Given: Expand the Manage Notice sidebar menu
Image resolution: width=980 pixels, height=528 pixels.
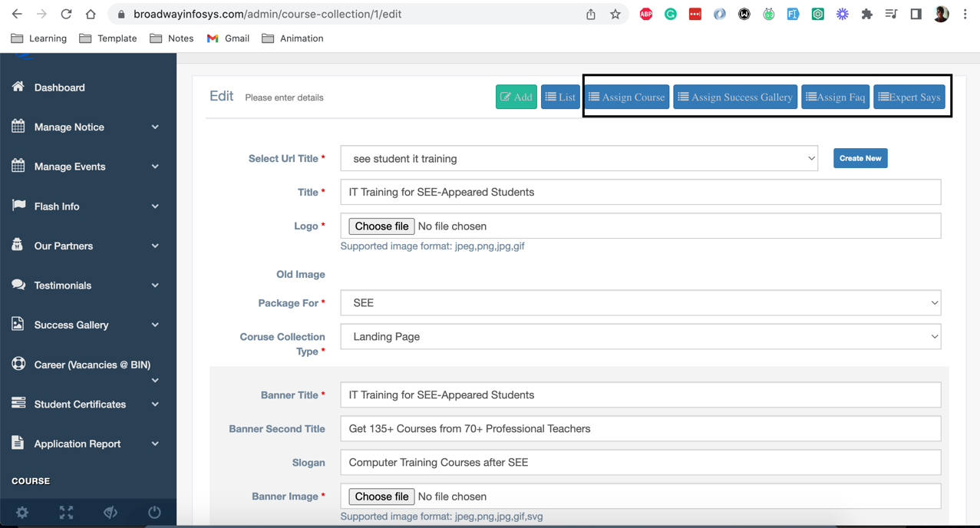Looking at the screenshot, I should click(84, 127).
